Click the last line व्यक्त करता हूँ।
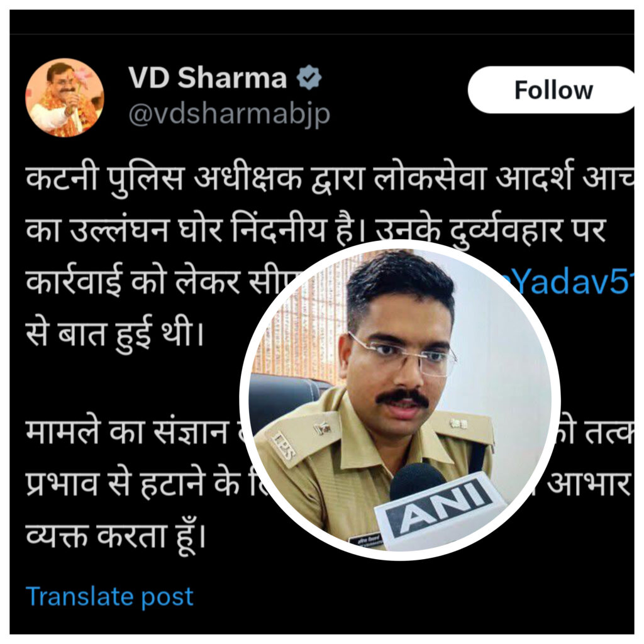 point(116,536)
